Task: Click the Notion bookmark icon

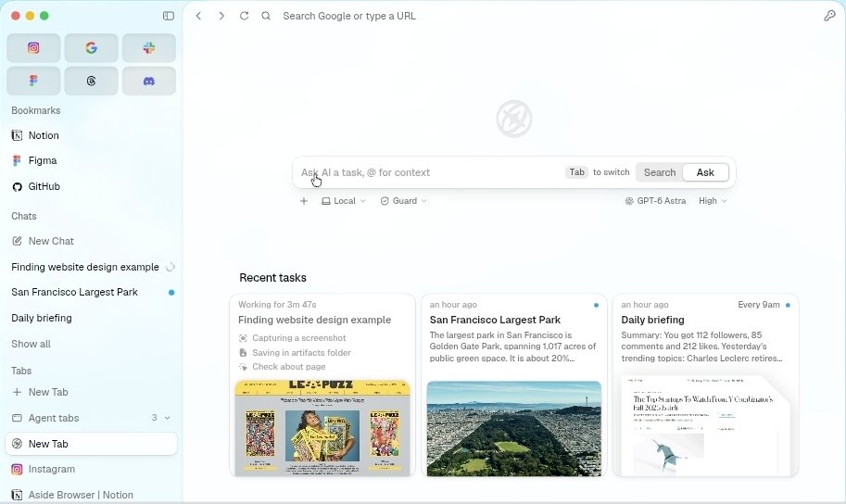Action: point(17,135)
